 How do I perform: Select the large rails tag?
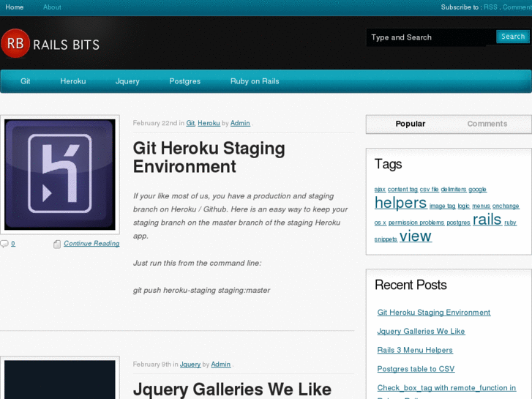click(x=487, y=220)
